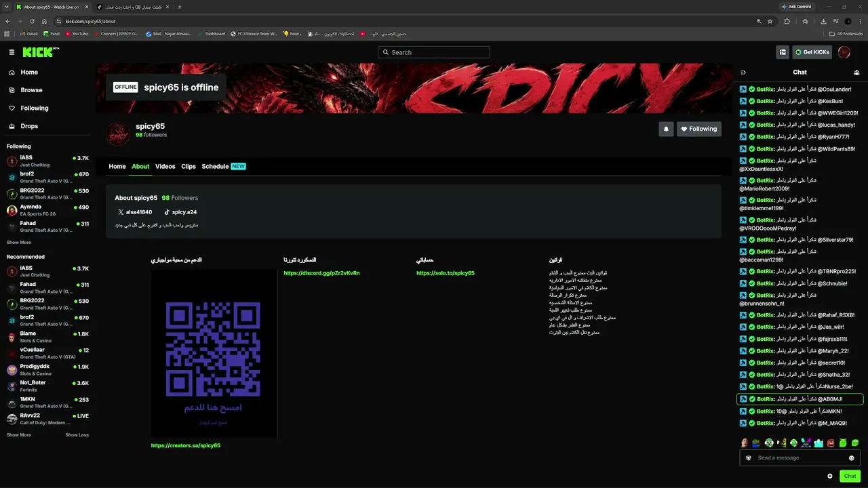Select the About channel tab
The height and width of the screenshot is (488, 868).
coord(140,167)
